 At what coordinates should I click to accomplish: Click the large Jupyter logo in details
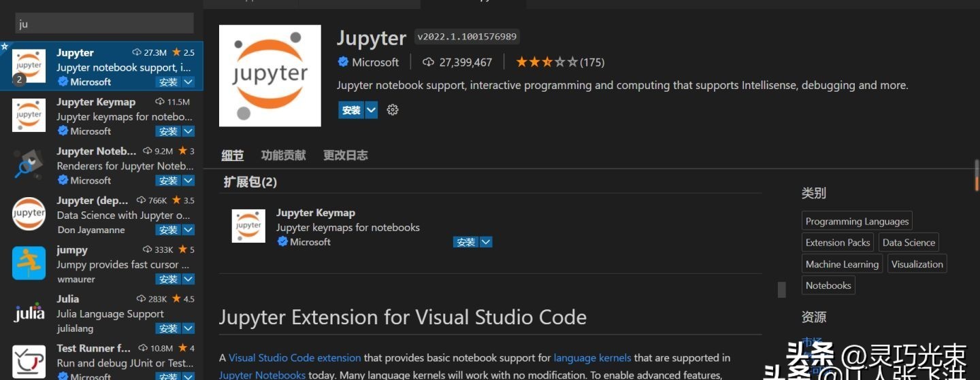[x=269, y=75]
